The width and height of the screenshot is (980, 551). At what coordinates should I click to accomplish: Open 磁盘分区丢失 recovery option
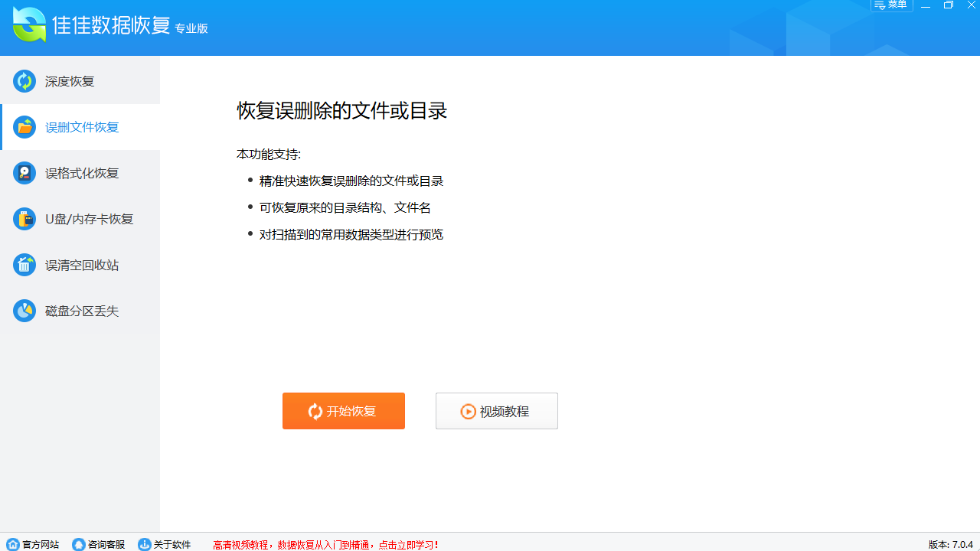(x=80, y=311)
